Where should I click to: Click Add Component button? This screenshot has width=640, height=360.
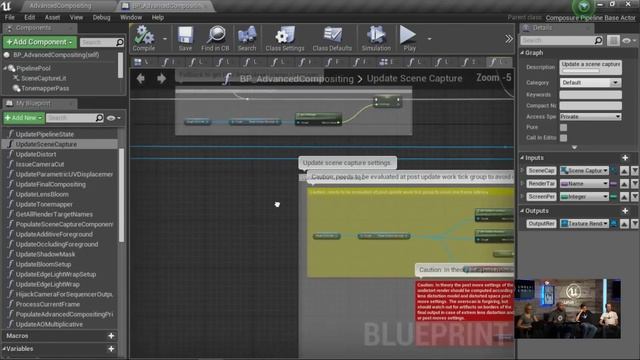(40, 42)
